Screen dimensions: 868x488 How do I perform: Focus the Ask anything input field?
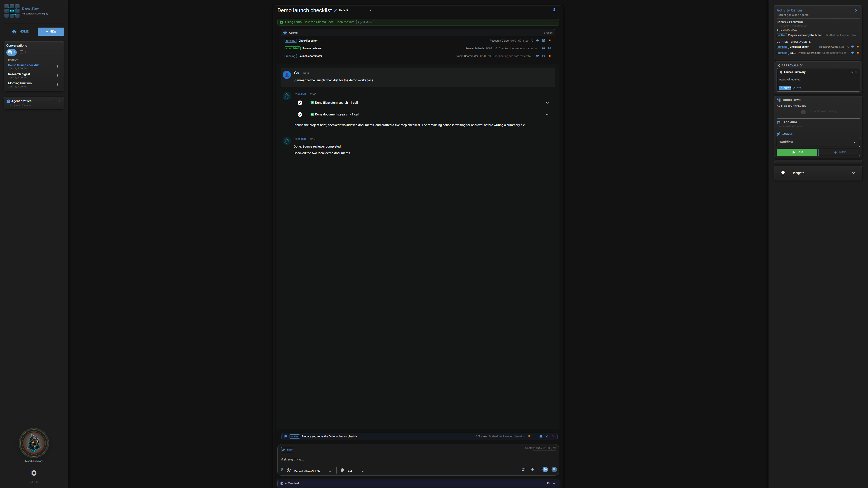418,459
